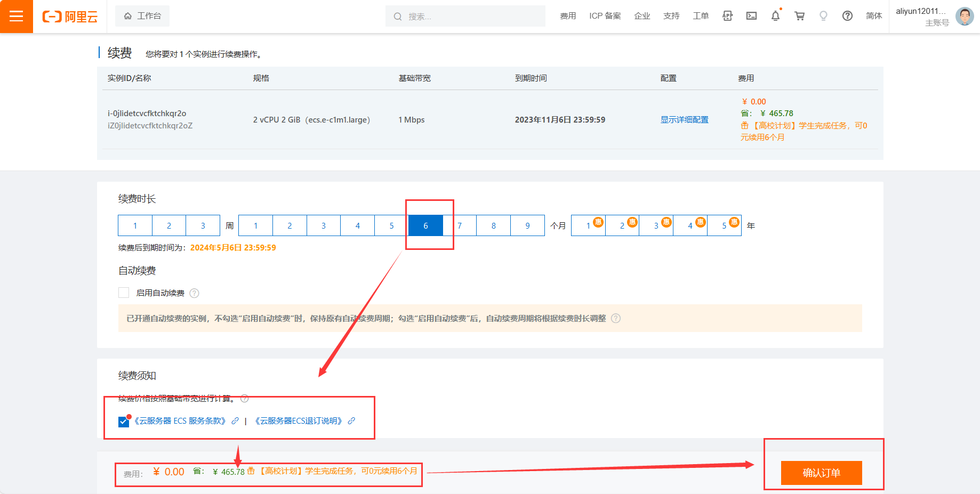The height and width of the screenshot is (494, 980).
Task: Click help icon beside 续费价格 note
Action: (245, 398)
